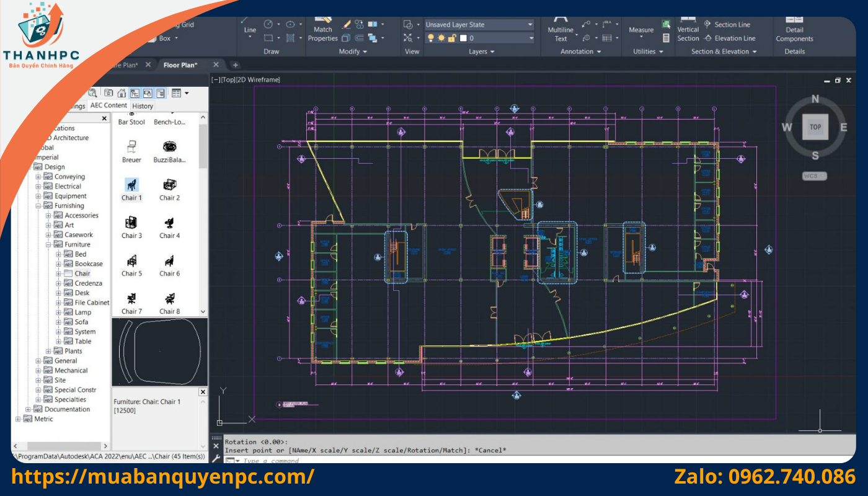Select the Floor Plan drawing tab
Image resolution: width=868 pixels, height=496 pixels.
click(x=180, y=65)
